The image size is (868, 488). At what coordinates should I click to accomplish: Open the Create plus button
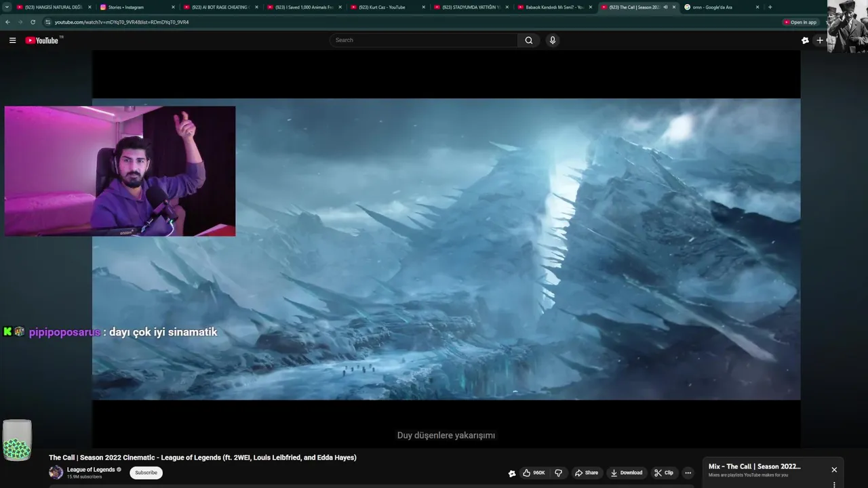point(820,40)
